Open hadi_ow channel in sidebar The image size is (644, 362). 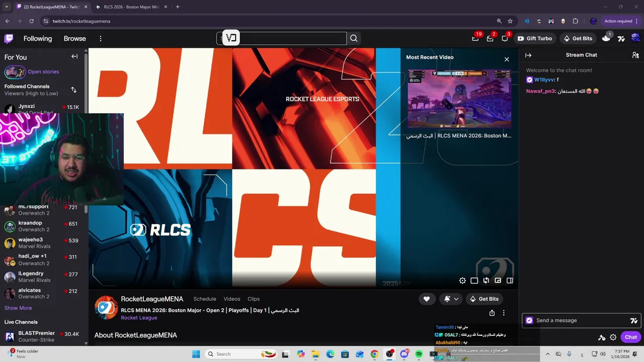pos(42,260)
